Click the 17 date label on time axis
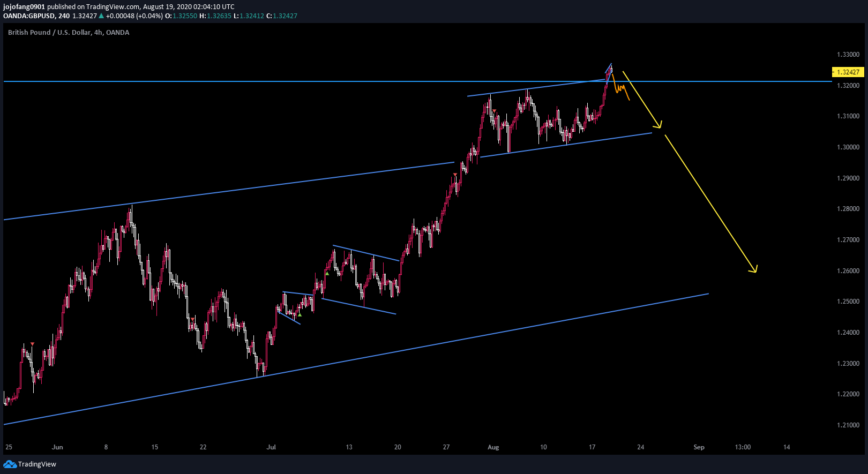 pyautogui.click(x=592, y=447)
